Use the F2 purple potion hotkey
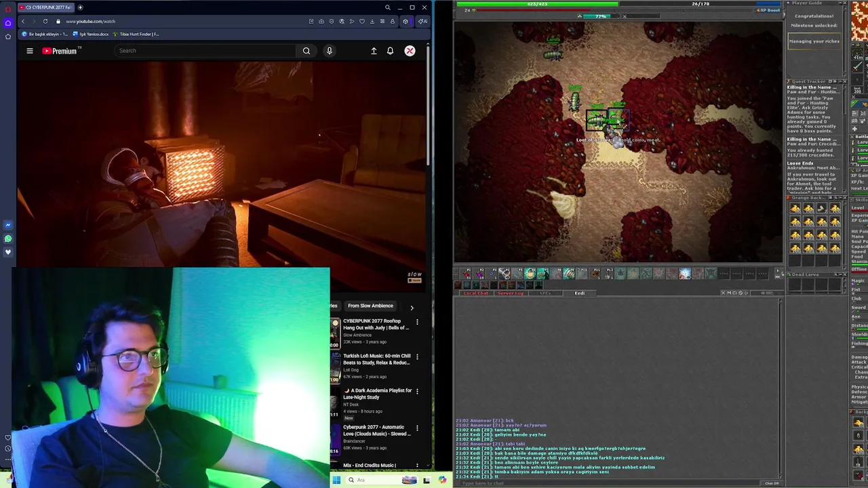Viewport: 868px width, 488px height. click(x=479, y=274)
